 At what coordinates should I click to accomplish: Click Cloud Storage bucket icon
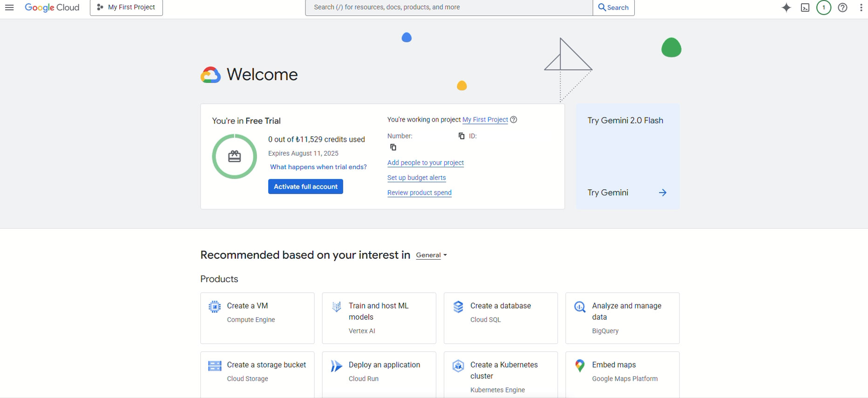(215, 366)
